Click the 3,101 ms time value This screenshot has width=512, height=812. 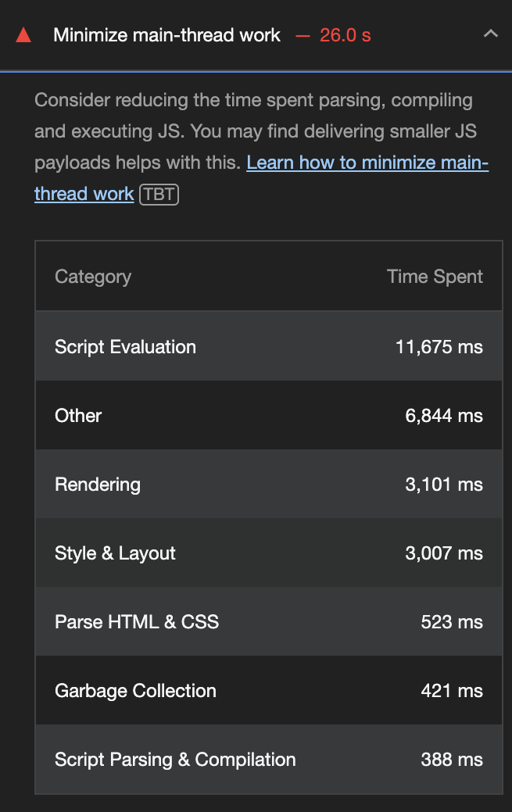click(443, 485)
